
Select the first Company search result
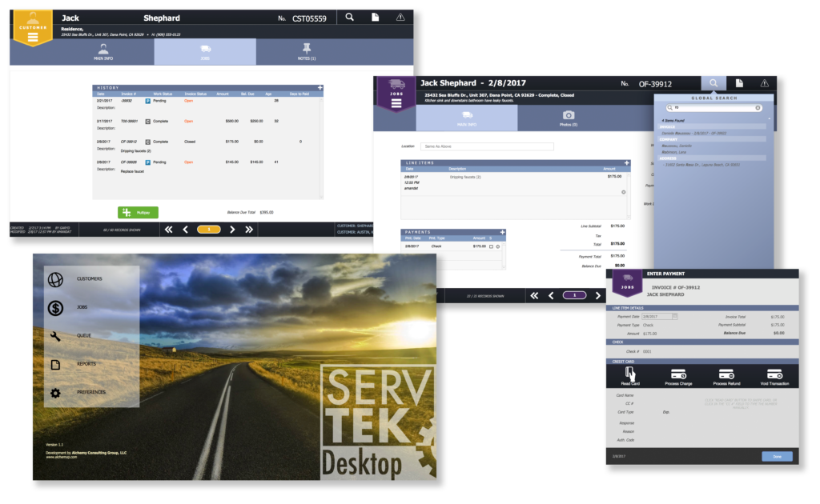tap(676, 146)
